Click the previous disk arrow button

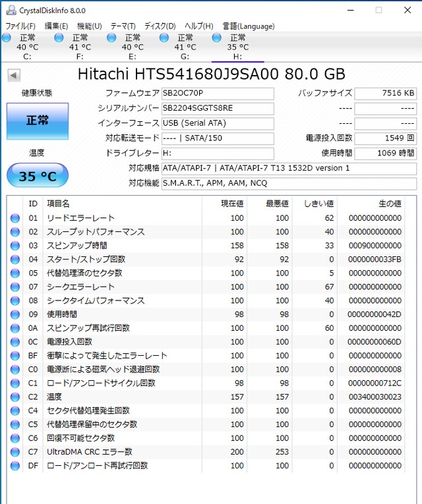[14, 75]
